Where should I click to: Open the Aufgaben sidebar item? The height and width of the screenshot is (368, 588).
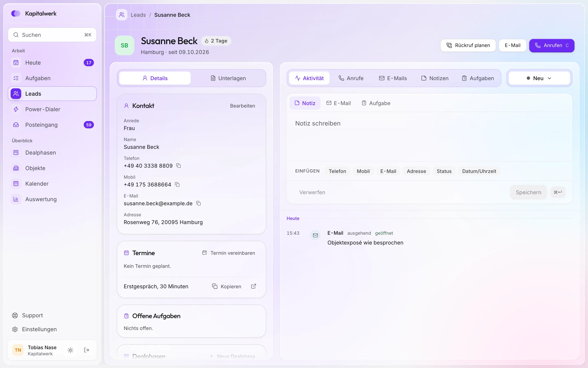click(x=52, y=78)
